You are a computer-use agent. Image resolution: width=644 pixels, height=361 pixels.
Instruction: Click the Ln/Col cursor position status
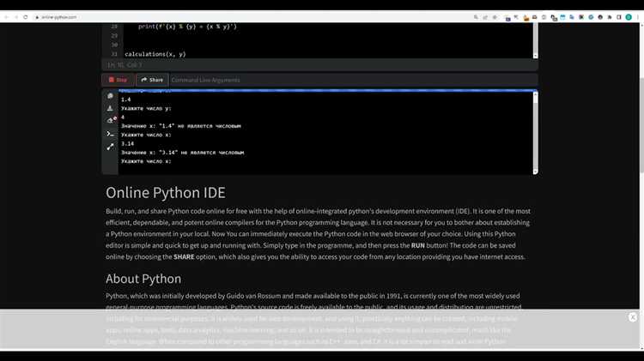(125, 65)
